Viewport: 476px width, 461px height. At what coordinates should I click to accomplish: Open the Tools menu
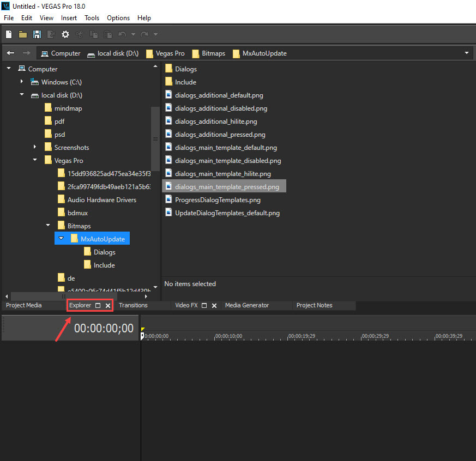92,18
